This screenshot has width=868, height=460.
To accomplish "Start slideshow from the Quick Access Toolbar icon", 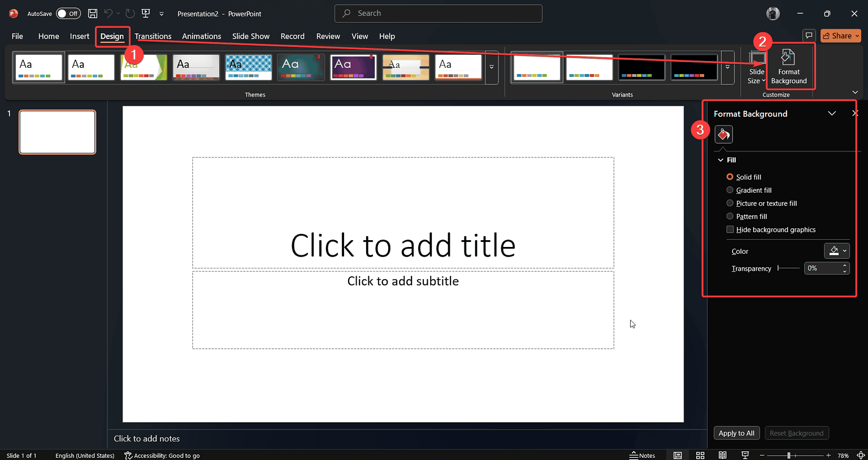I will 145,13.
